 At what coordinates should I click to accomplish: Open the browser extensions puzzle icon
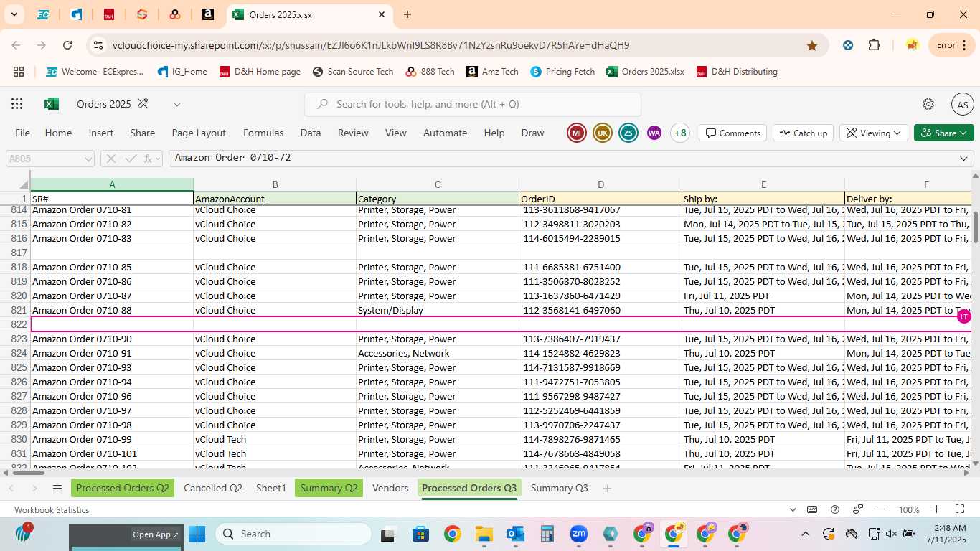tap(874, 45)
